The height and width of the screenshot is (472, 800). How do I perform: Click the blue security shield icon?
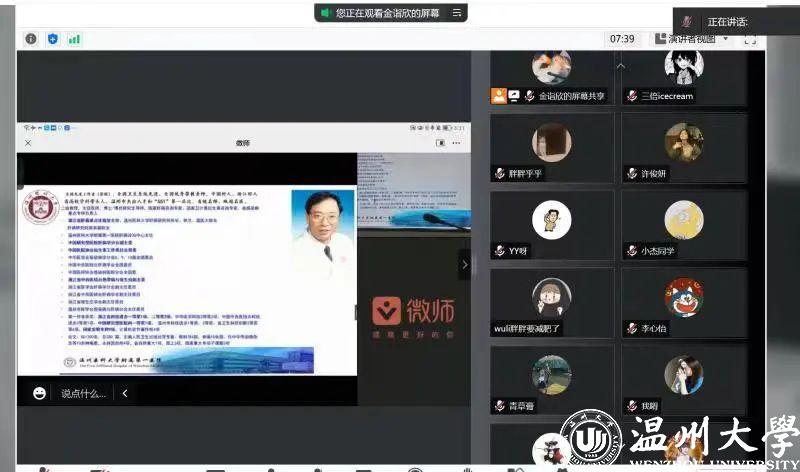point(53,39)
